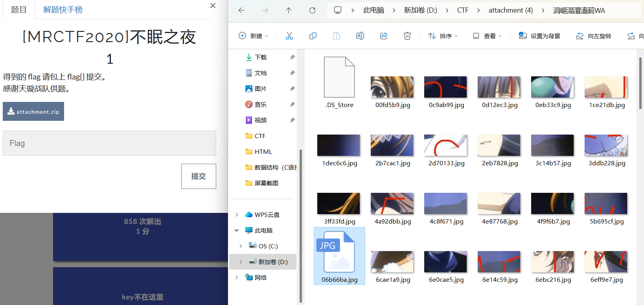
Task: Select thumbnail 6eff9e7.jpg
Action: point(606,262)
